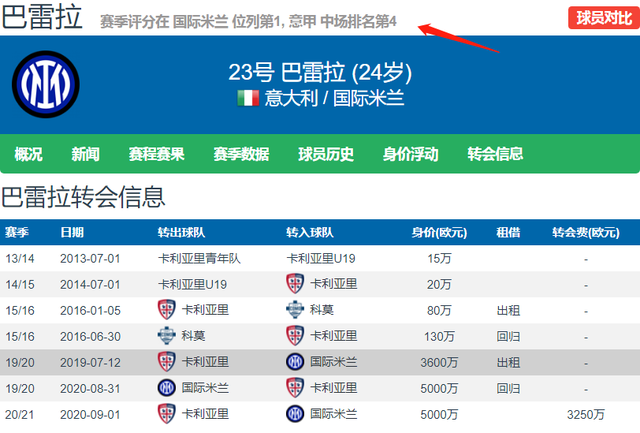Open the 身价浮动 tab

(x=411, y=154)
